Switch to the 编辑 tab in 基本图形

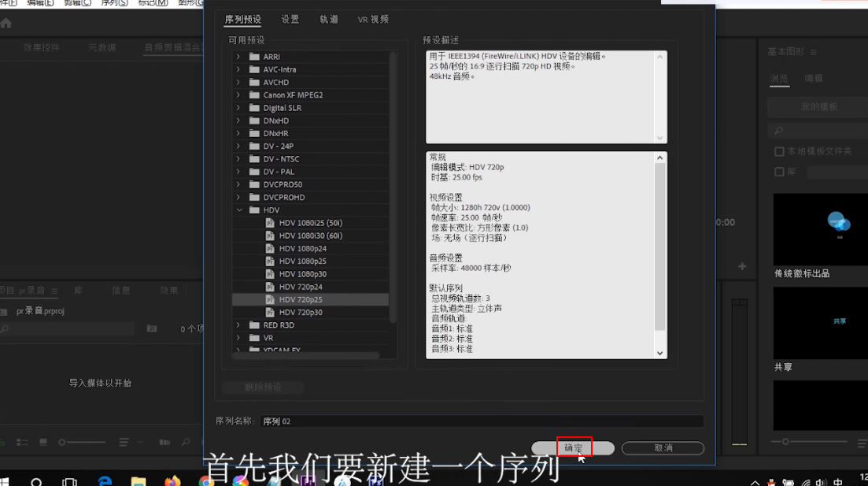click(814, 77)
